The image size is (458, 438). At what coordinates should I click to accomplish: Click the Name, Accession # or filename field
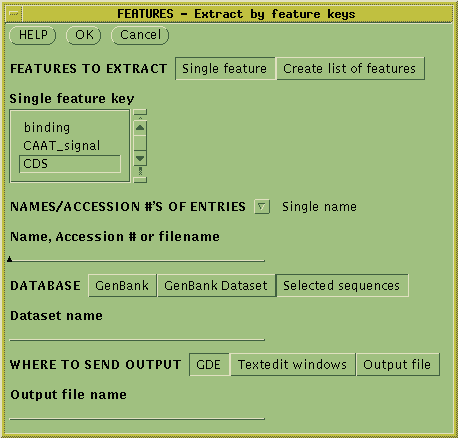[x=137, y=256]
